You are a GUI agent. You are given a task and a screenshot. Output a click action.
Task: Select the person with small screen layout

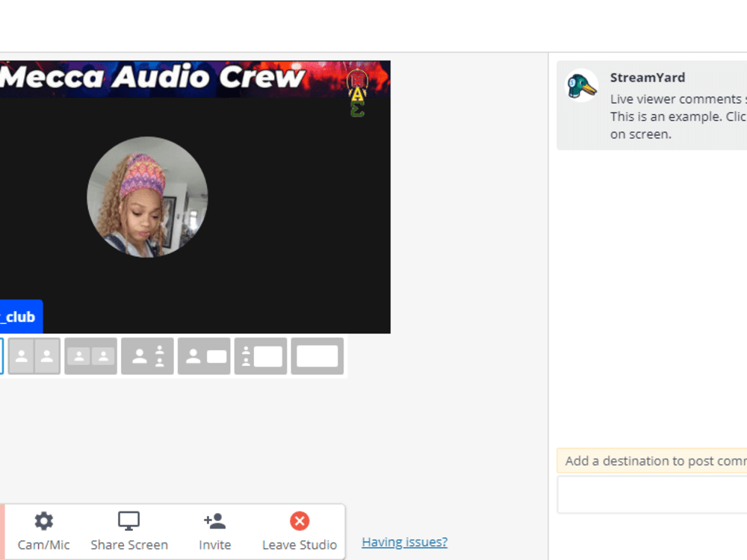click(x=204, y=356)
